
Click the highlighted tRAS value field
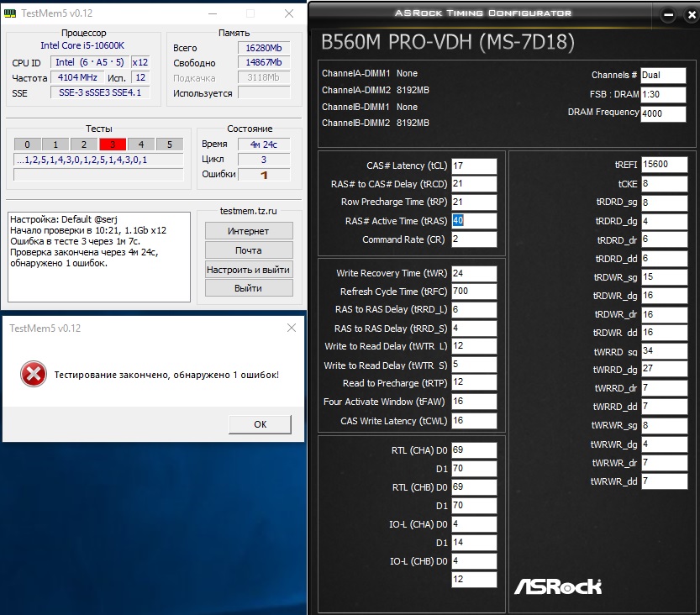click(x=474, y=221)
